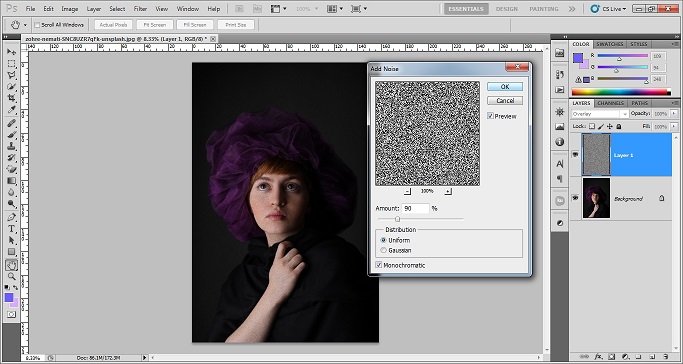Viewport: 683px width, 364px height.
Task: Open the Paragraph panel icon
Action: pyautogui.click(x=560, y=179)
